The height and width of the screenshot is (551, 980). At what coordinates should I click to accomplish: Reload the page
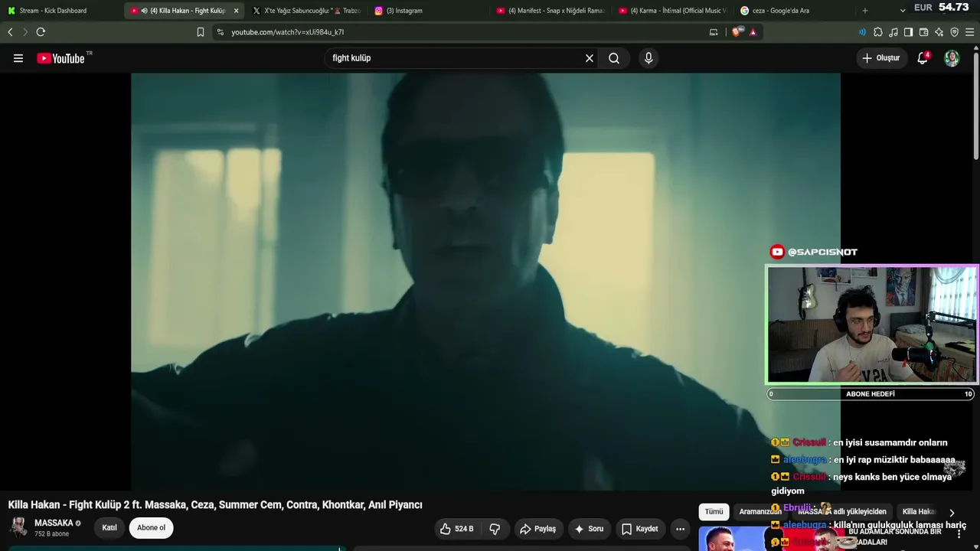point(41,32)
